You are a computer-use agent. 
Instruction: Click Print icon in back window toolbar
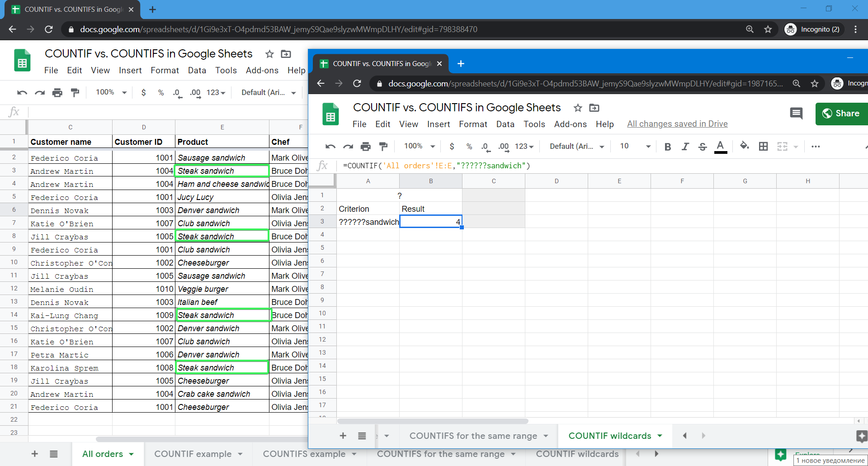pos(57,92)
